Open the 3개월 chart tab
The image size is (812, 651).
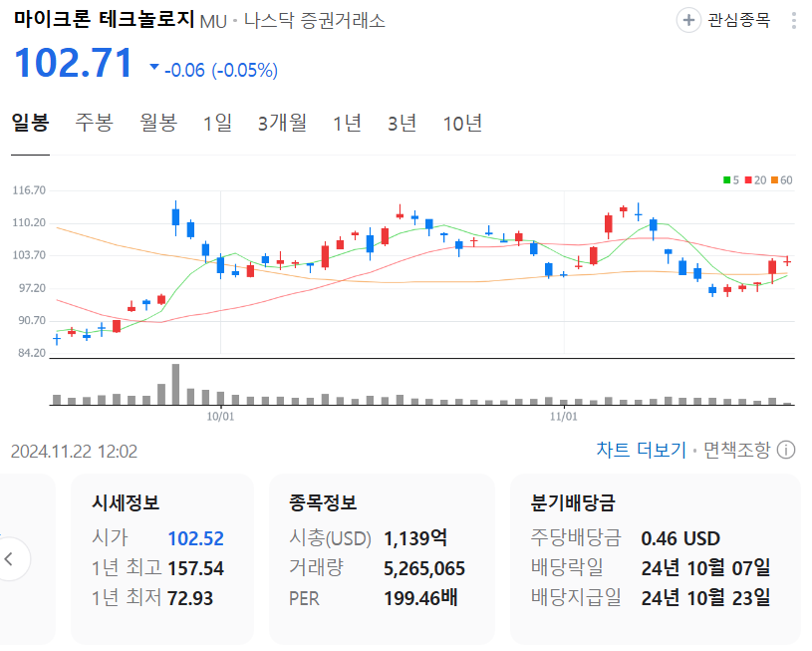(282, 124)
